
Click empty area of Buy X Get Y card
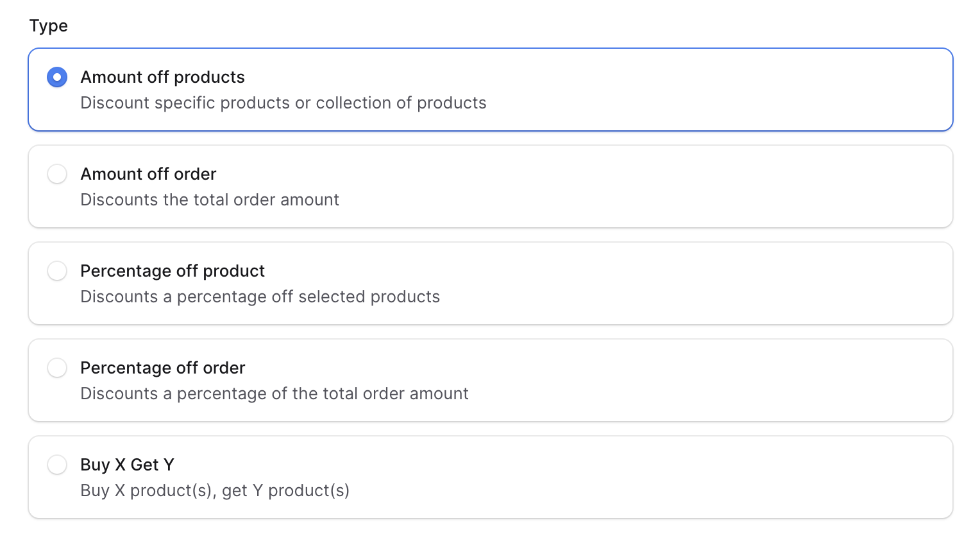[641, 478]
